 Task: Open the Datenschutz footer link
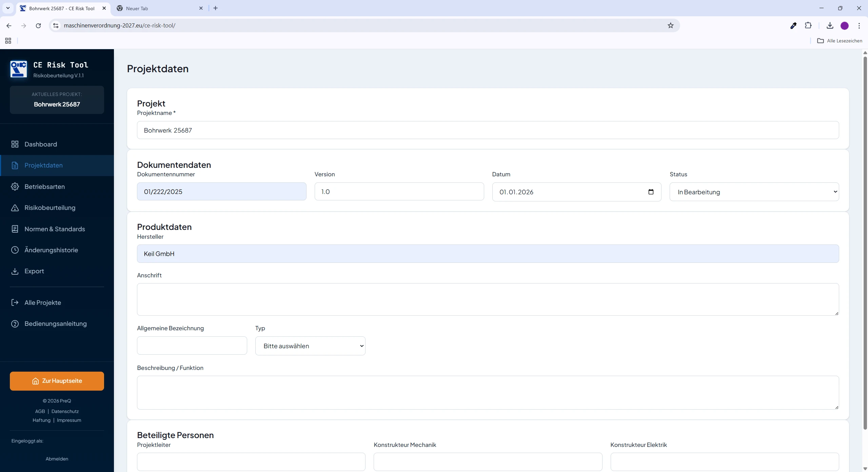[x=65, y=411]
